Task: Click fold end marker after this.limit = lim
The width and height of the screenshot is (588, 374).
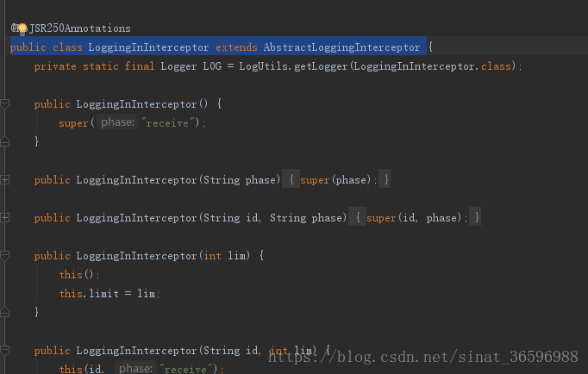Action: point(4,312)
